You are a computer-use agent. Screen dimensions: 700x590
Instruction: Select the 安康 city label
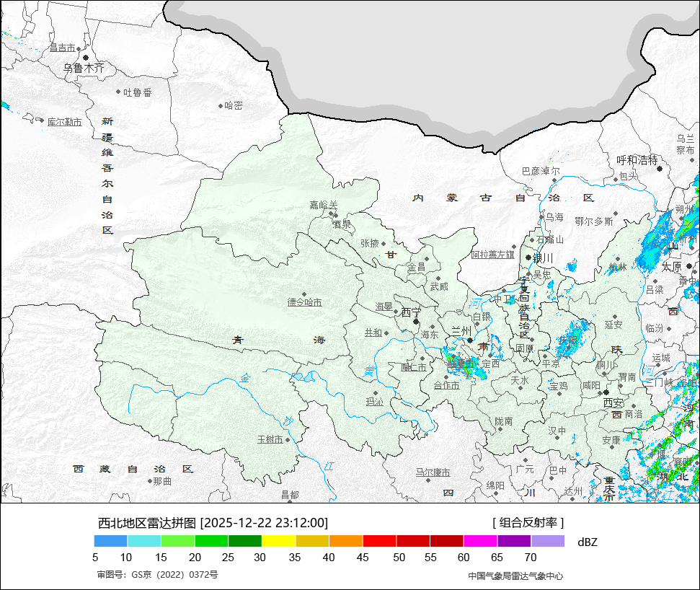(x=611, y=441)
